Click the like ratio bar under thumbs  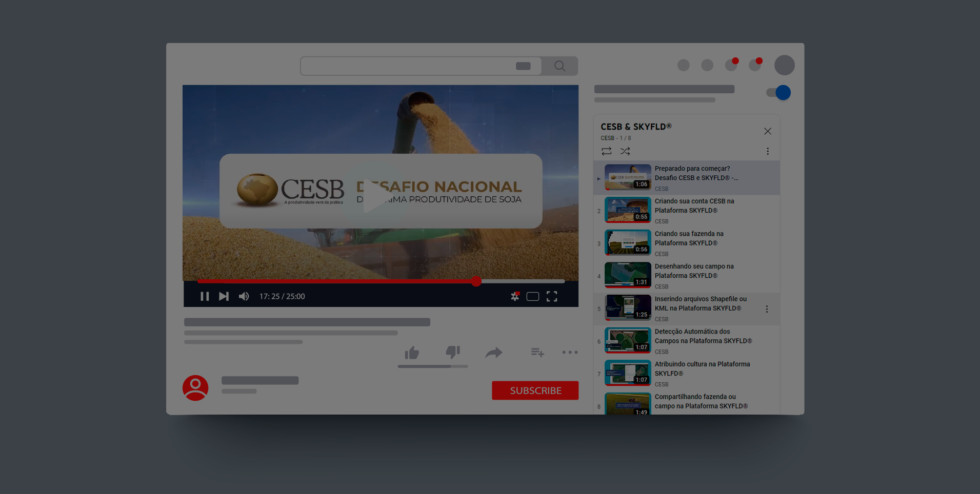click(x=433, y=366)
